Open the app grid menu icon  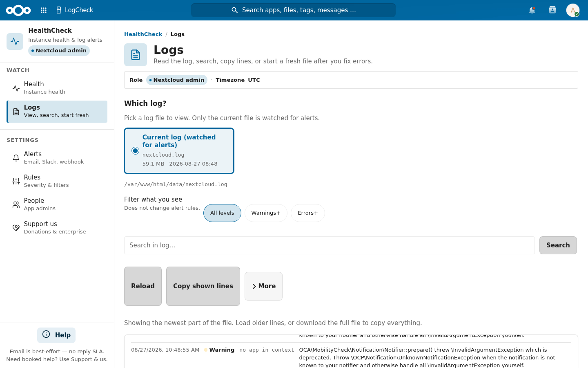44,10
